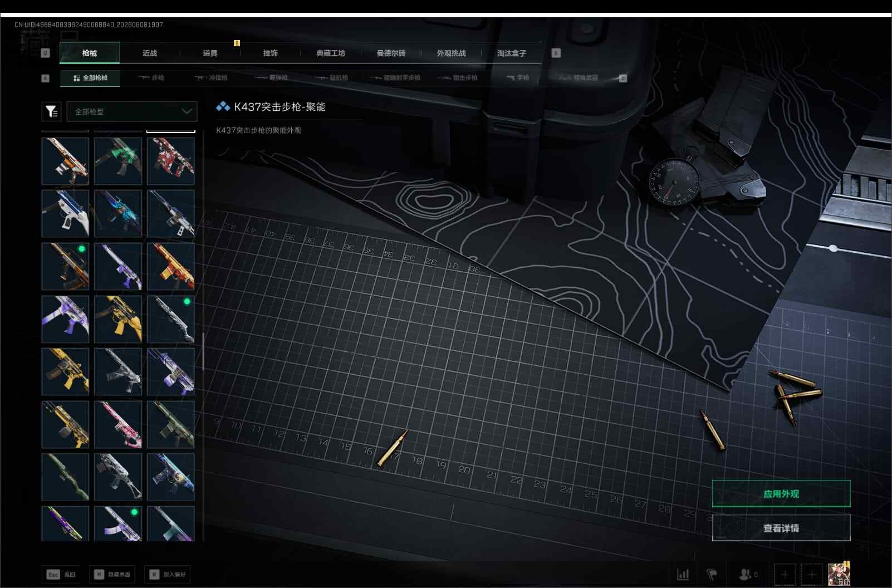Select the dark green sniper skin thumbnail
This screenshot has height=588, width=892.
point(65,477)
